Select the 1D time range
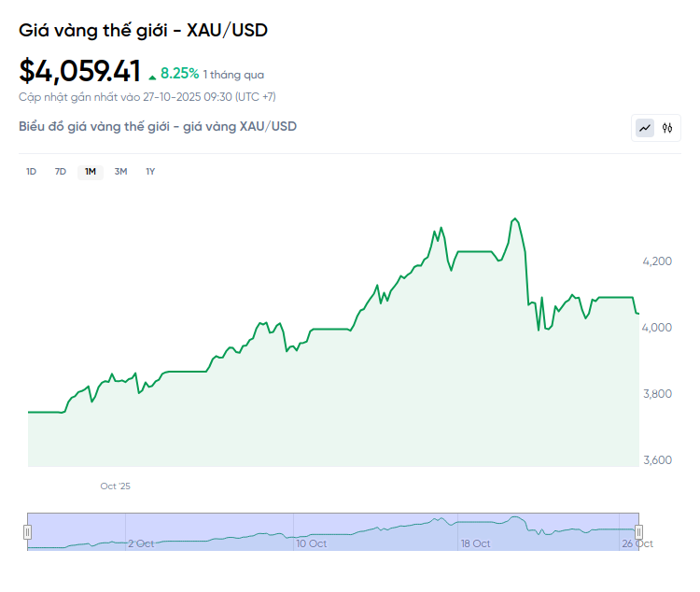Screen dimensions: 700x592 click(31, 171)
